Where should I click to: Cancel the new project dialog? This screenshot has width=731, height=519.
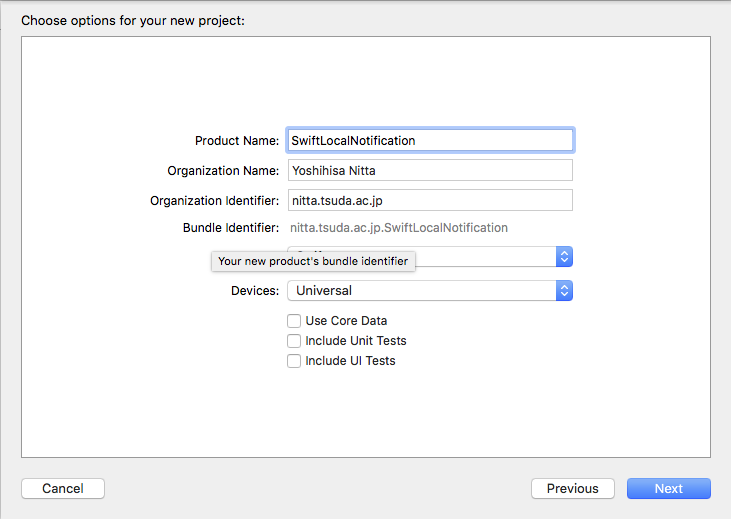[63, 489]
